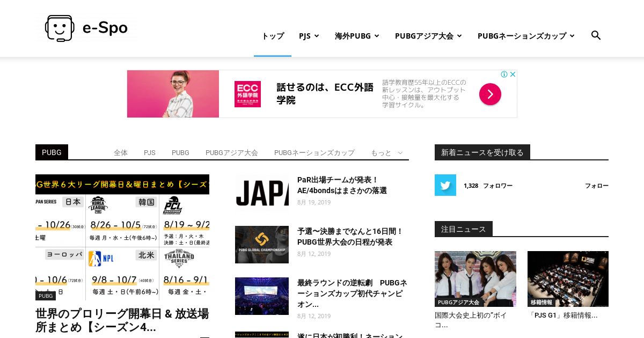Image resolution: width=644 pixels, height=338 pixels.
Task: Open the search magnifier icon
Action: pyautogui.click(x=596, y=35)
